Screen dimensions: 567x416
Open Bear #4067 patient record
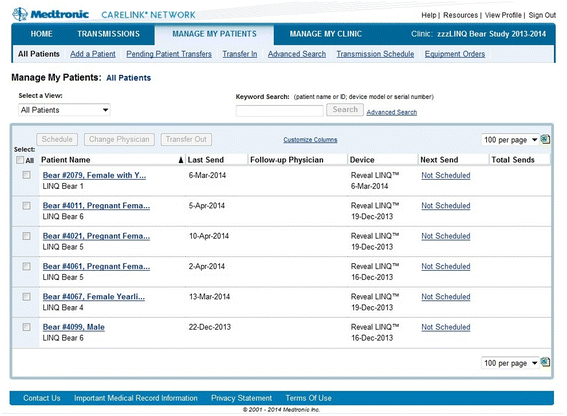(x=94, y=297)
